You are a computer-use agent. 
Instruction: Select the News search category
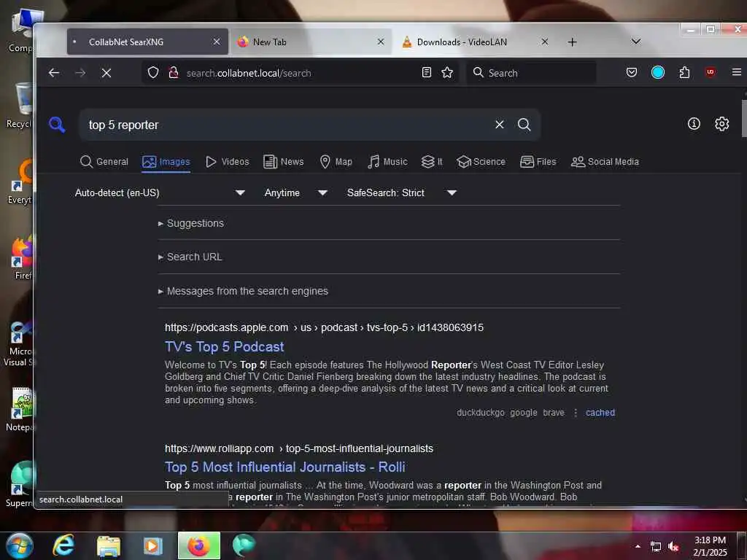click(284, 162)
